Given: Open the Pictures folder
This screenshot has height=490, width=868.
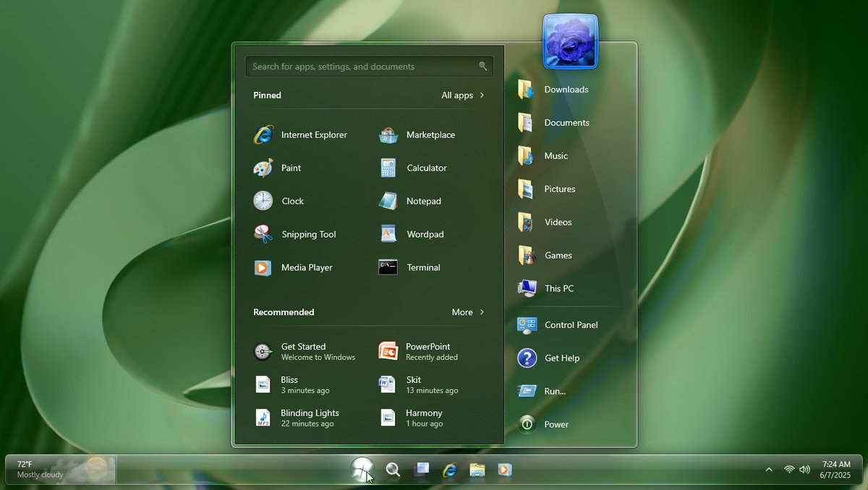Looking at the screenshot, I should [x=547, y=189].
